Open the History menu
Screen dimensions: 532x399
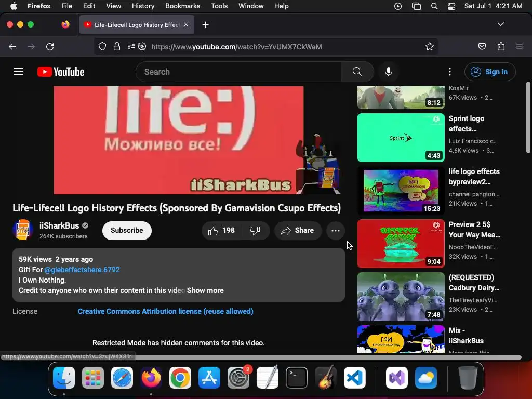pyautogui.click(x=143, y=6)
